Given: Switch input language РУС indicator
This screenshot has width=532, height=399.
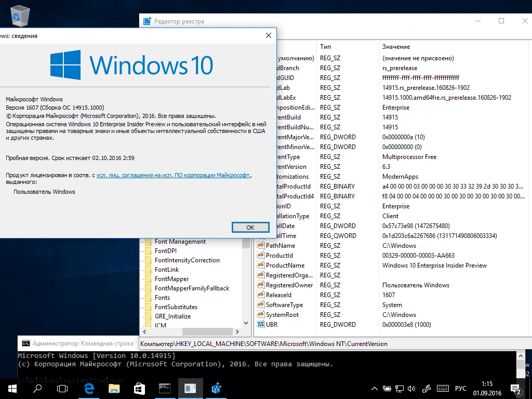Looking at the screenshot, I should 460,389.
